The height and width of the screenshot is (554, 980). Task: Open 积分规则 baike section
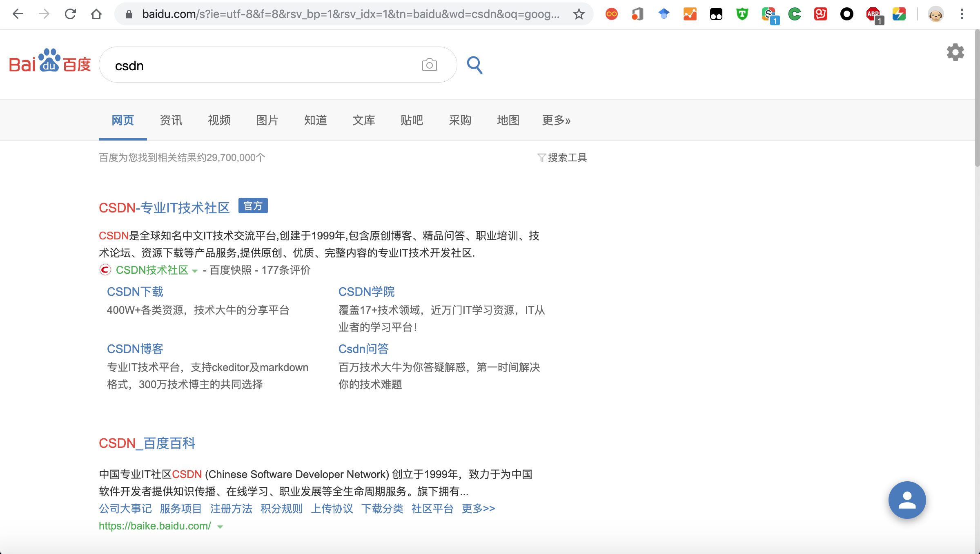click(x=281, y=509)
